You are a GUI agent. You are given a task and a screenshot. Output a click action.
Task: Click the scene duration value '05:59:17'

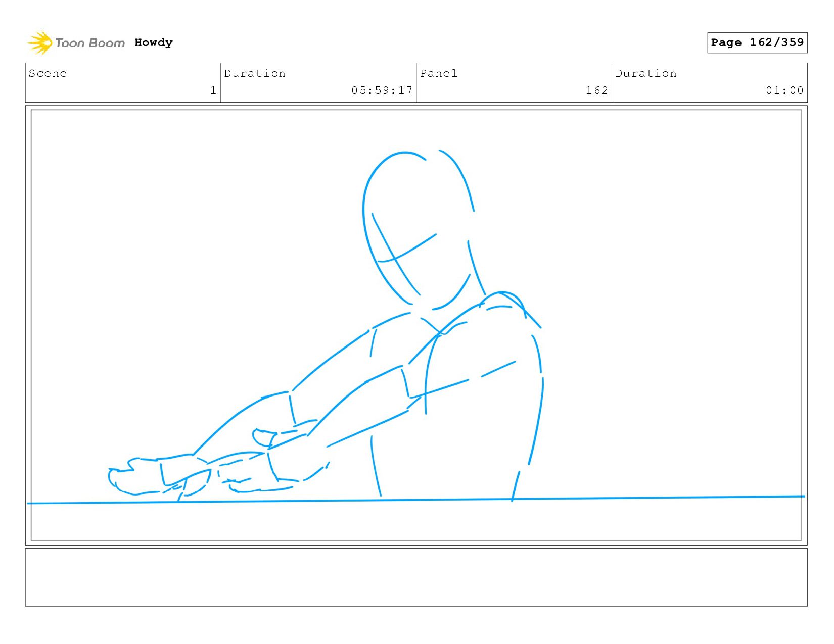(382, 90)
